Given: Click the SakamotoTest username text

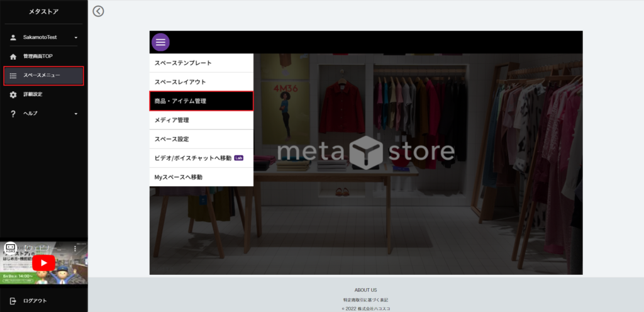Looking at the screenshot, I should point(40,37).
